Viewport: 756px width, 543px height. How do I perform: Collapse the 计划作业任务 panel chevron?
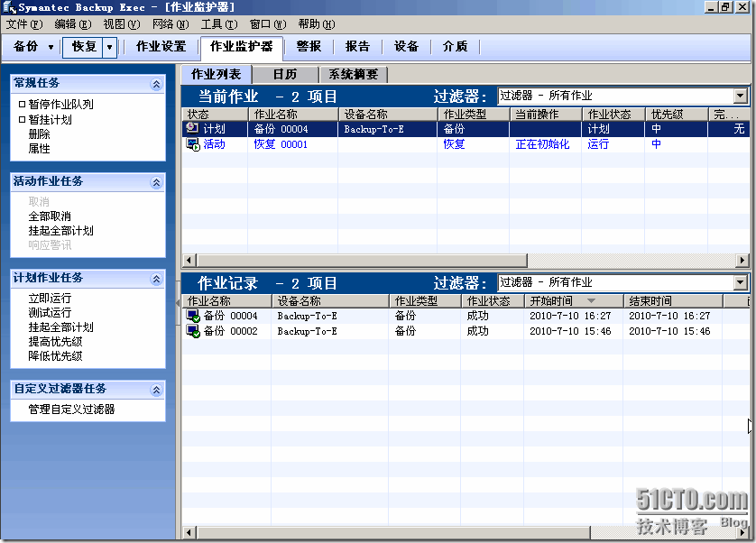pos(156,279)
